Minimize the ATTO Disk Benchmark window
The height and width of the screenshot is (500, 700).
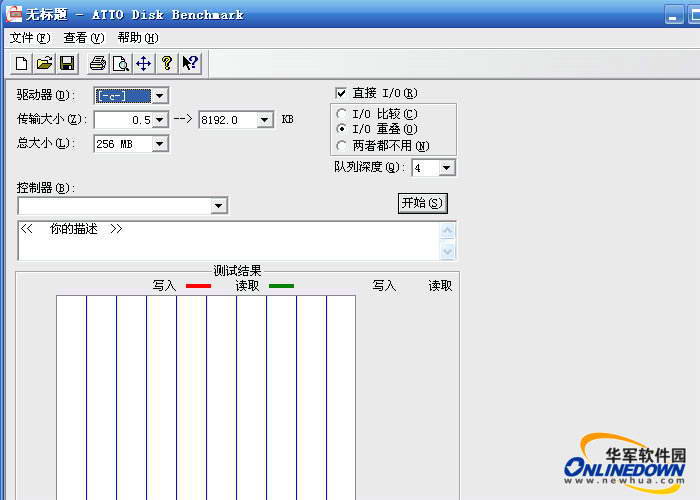(674, 15)
